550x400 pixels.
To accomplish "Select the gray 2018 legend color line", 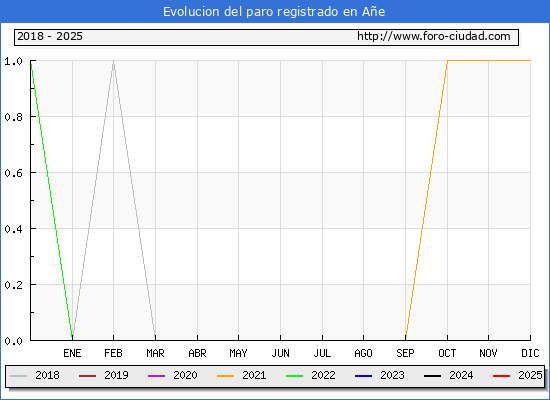I will pyautogui.click(x=19, y=376).
